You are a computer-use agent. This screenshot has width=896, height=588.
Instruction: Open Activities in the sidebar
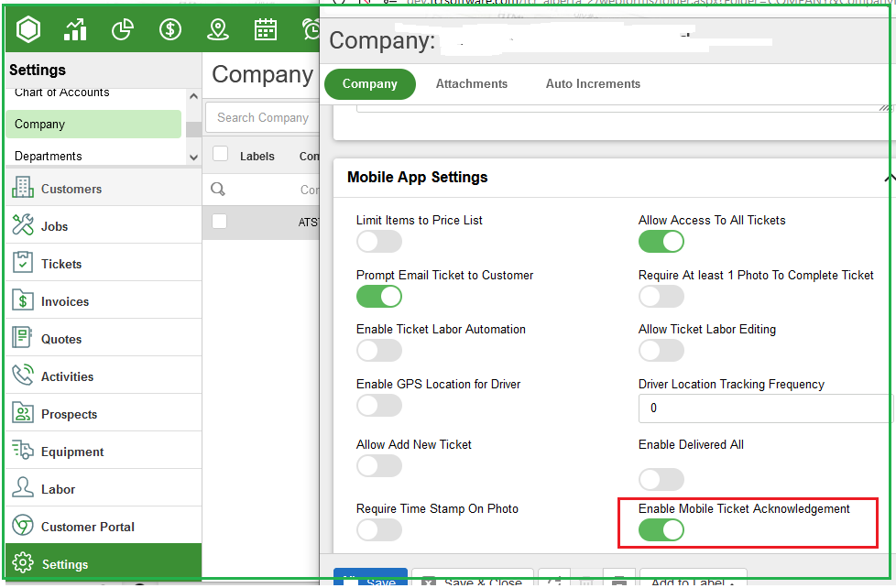coord(104,376)
